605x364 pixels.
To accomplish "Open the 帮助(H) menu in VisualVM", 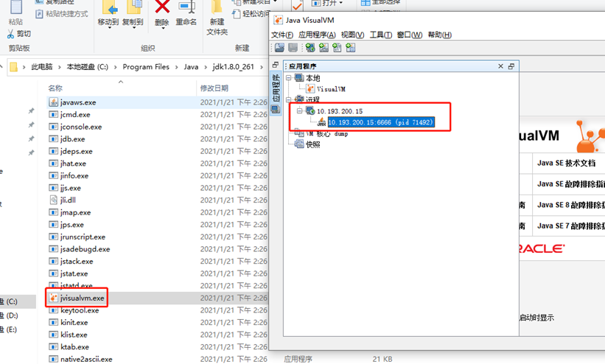I will pos(439,35).
